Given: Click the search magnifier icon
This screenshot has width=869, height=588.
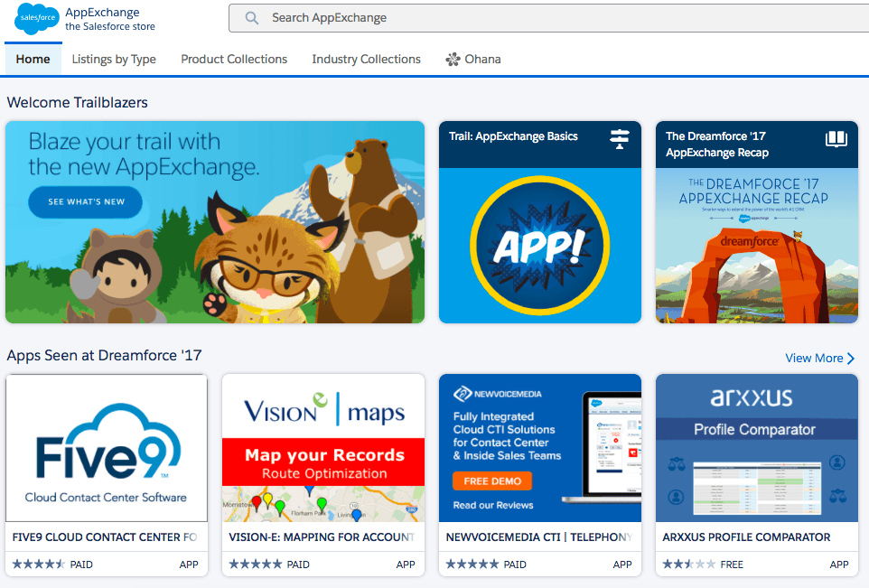Looking at the screenshot, I should (x=252, y=18).
